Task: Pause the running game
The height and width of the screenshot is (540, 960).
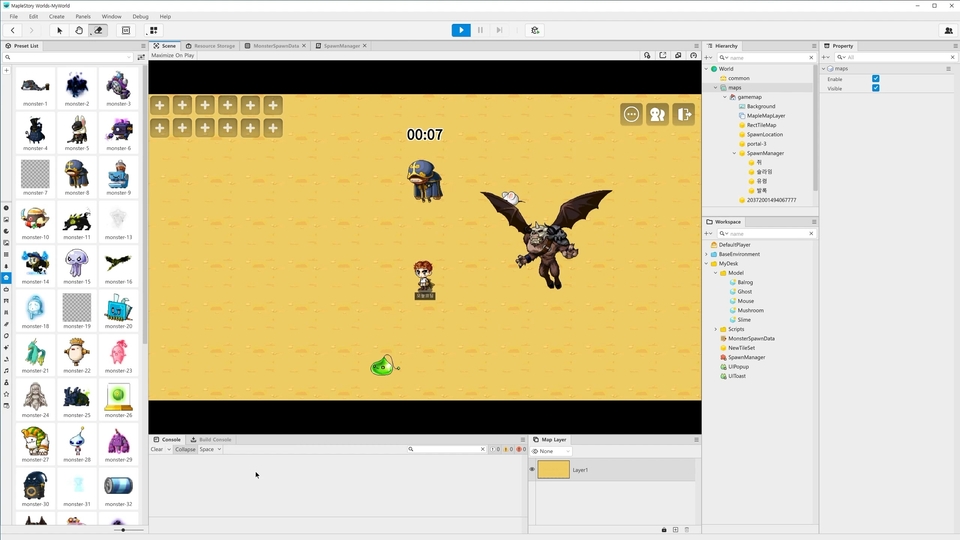Action: [480, 30]
